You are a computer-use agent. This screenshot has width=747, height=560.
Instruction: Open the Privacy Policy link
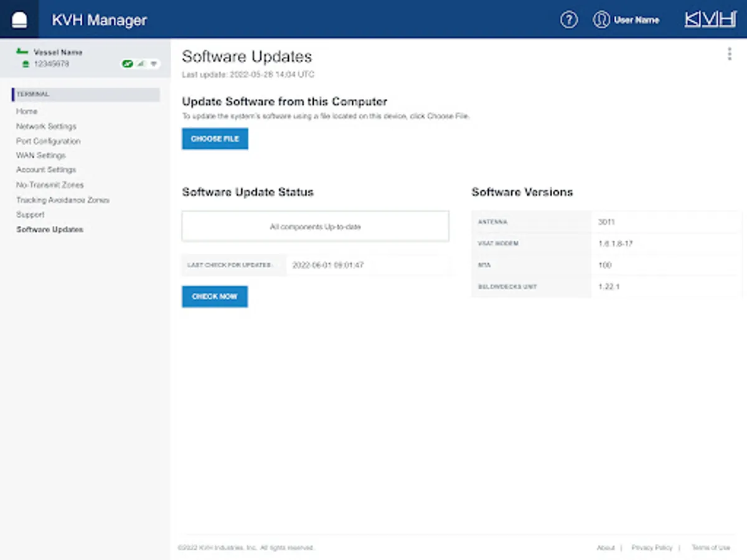point(652,548)
